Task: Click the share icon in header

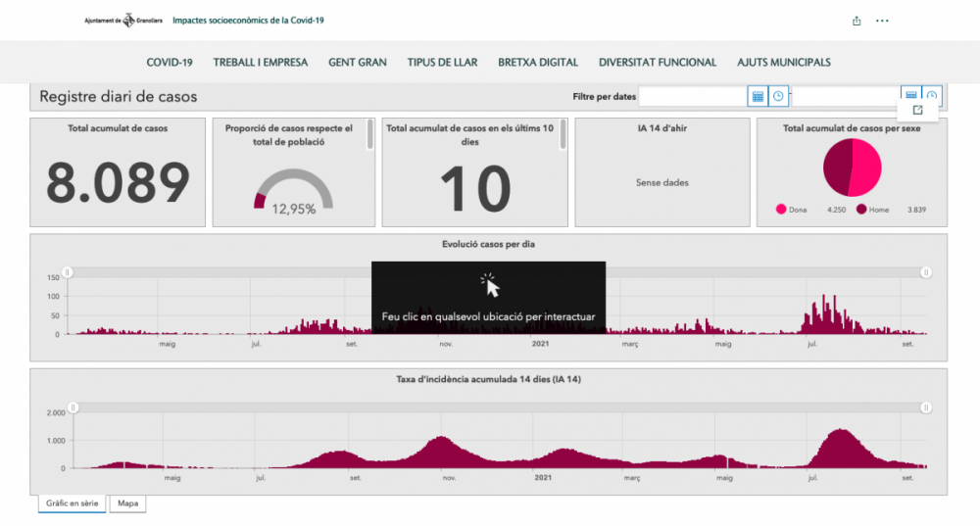Action: tap(857, 21)
